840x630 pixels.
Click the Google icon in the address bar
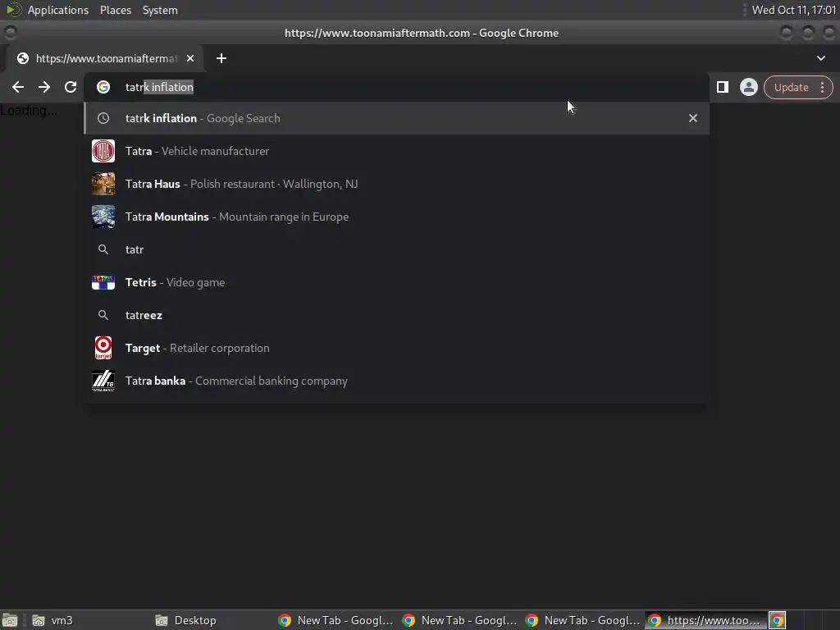pyautogui.click(x=103, y=87)
